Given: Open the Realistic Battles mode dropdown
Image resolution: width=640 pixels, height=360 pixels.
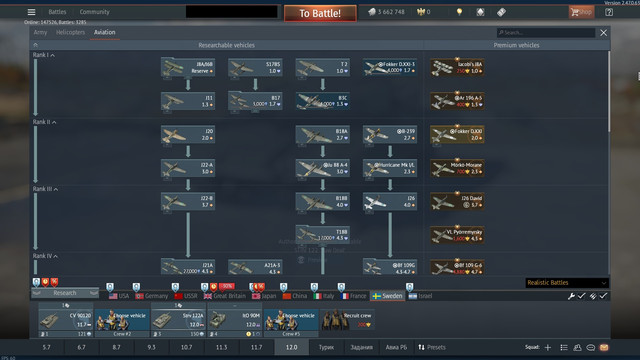Looking at the screenshot, I should pos(567,282).
